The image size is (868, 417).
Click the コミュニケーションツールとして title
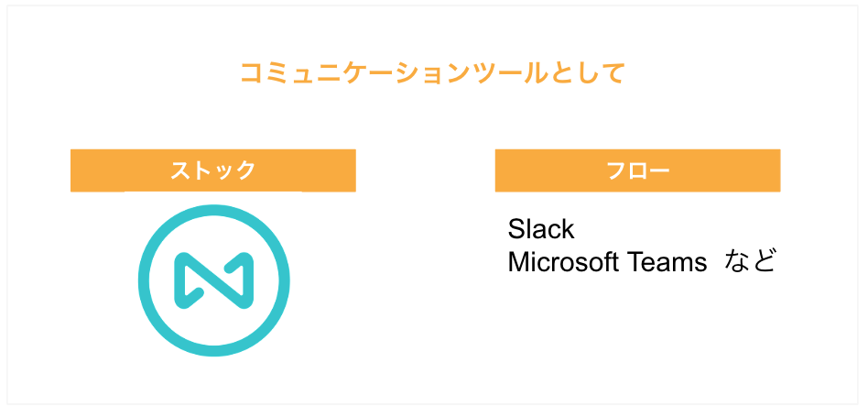pyautogui.click(x=433, y=73)
